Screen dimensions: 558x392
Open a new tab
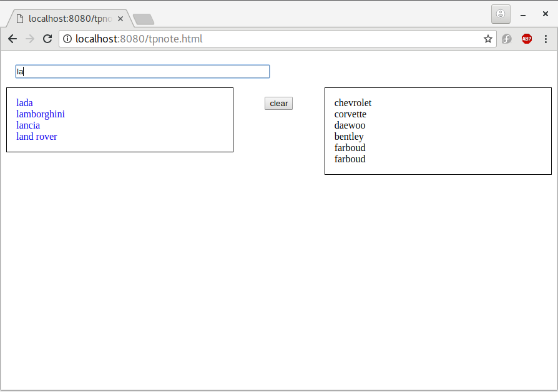pyautogui.click(x=144, y=19)
